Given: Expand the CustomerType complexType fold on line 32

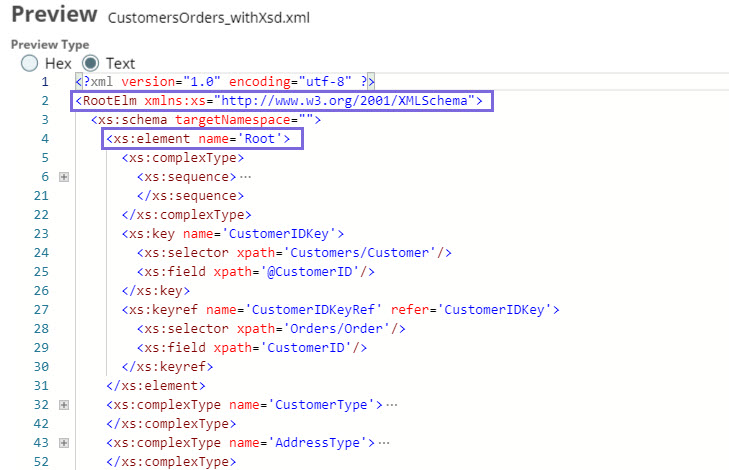Looking at the screenshot, I should [x=63, y=404].
